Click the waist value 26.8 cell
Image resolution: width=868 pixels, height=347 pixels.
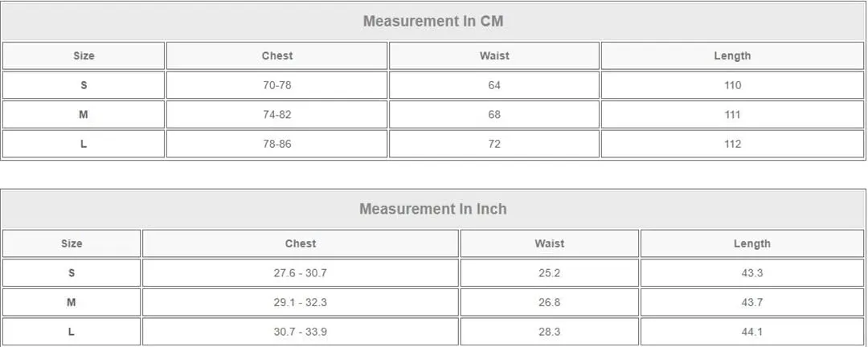(x=550, y=302)
